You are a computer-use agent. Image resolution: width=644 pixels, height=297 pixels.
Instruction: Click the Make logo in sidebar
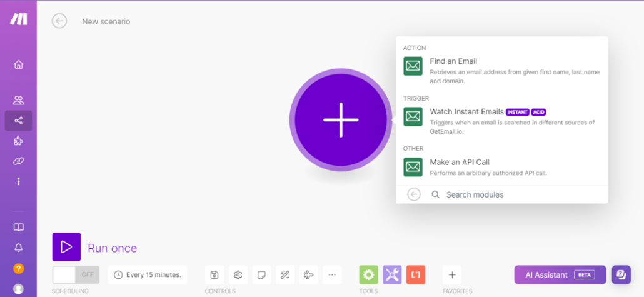pos(19,19)
